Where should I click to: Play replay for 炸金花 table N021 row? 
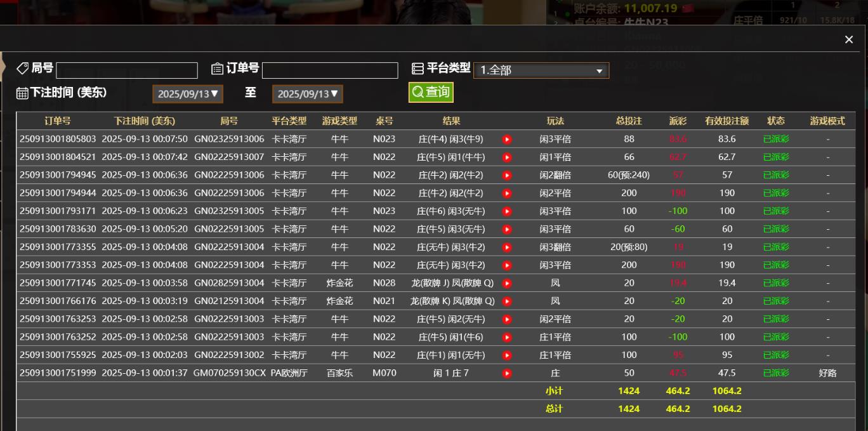[507, 301]
